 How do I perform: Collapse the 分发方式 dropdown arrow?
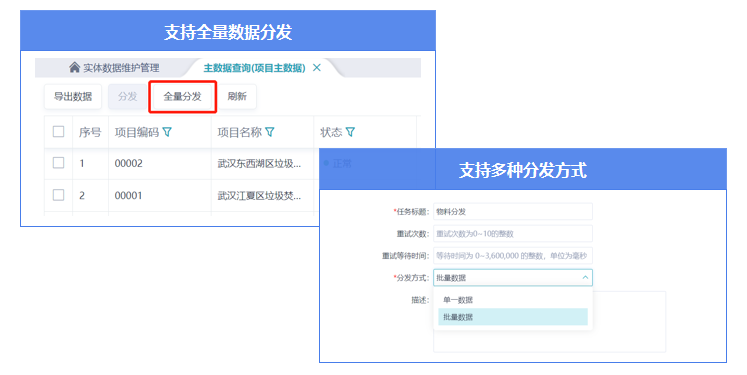tap(585, 277)
